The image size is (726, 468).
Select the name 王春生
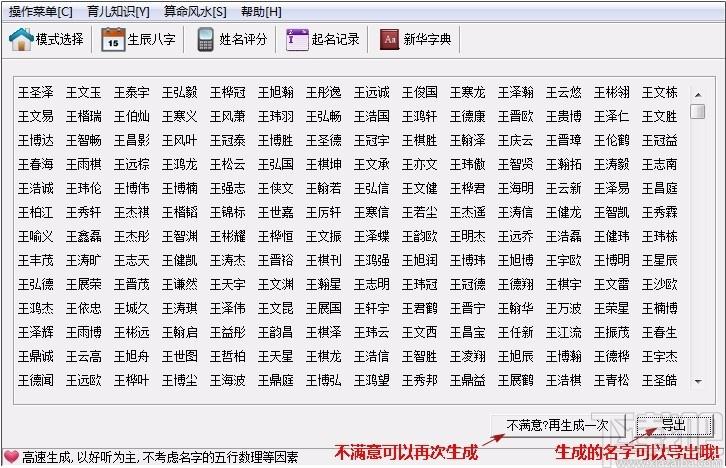click(659, 332)
